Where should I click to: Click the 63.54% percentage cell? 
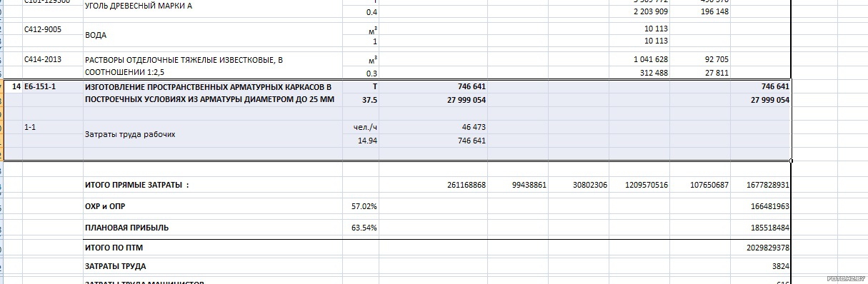pos(361,228)
